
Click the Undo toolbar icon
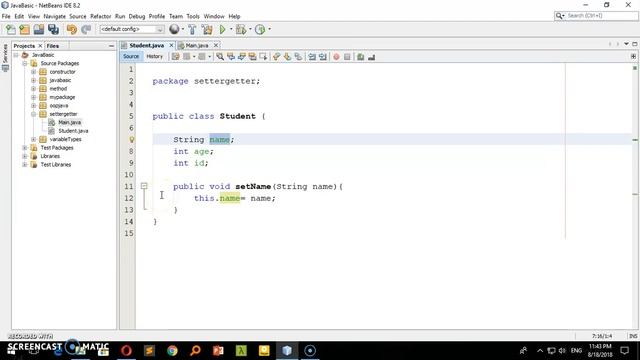coord(72,29)
